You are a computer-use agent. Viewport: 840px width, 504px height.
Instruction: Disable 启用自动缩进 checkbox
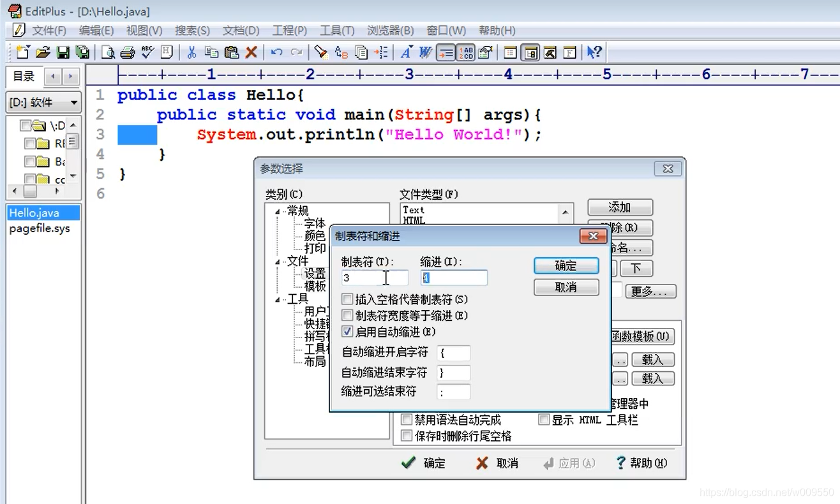tap(346, 331)
